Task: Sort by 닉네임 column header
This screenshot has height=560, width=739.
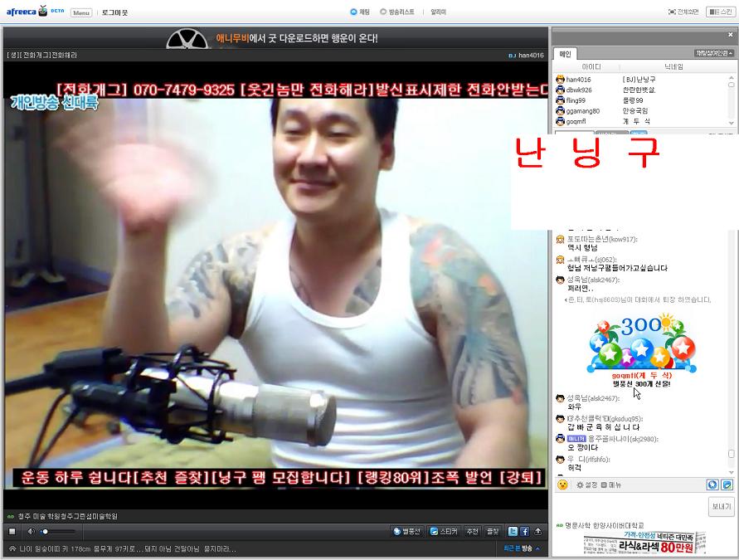Action: click(x=674, y=67)
